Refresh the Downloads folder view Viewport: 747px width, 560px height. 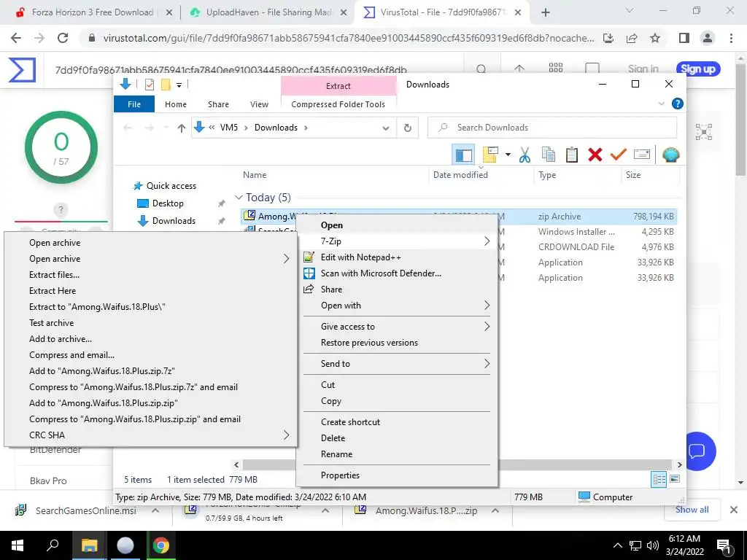(x=407, y=128)
